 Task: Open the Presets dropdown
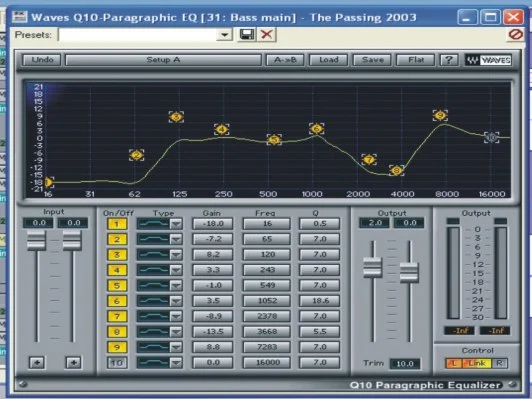224,35
